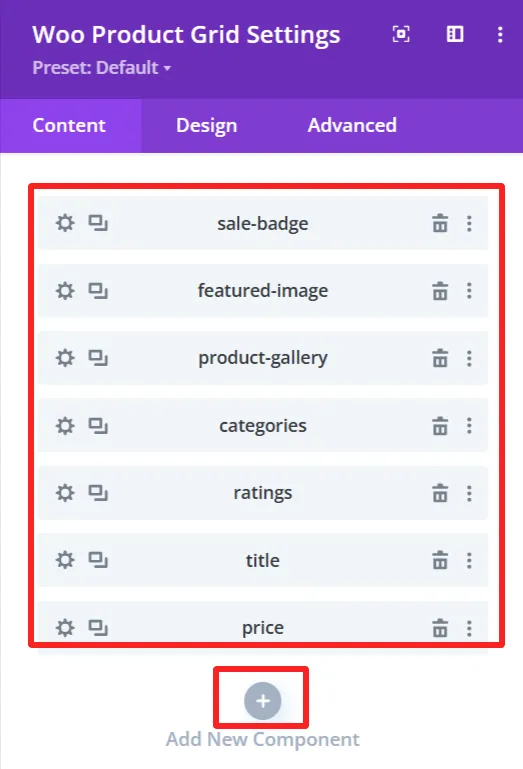This screenshot has width=523, height=769.
Task: Toggle the sidebar snap layout icon
Action: (455, 34)
